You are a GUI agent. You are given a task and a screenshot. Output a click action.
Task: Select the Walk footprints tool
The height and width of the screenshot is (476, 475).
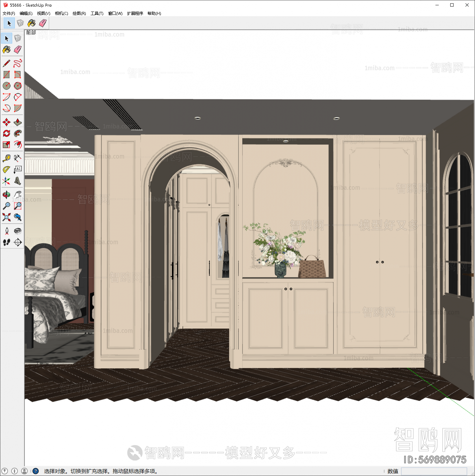(x=7, y=242)
